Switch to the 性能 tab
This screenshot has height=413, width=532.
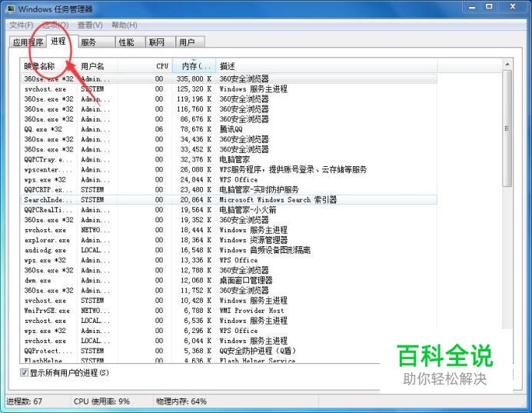(x=130, y=42)
